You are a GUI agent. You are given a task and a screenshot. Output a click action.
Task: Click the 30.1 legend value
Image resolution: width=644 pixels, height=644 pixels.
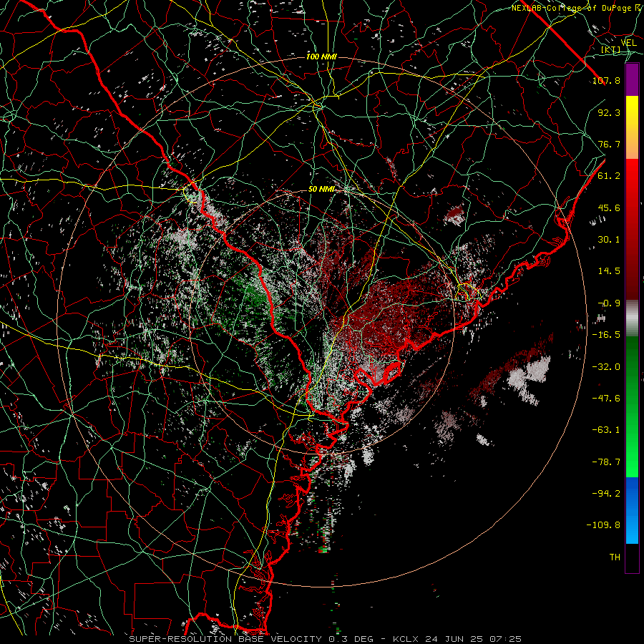coord(609,240)
